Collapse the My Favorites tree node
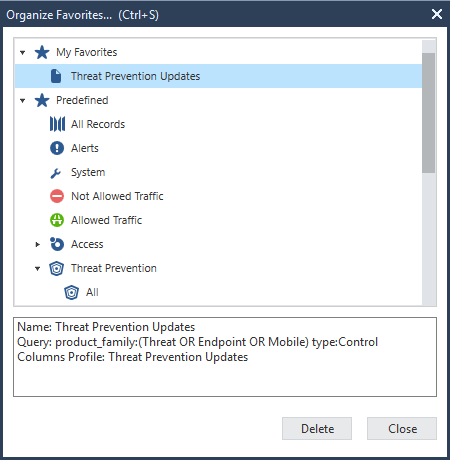 [x=23, y=53]
